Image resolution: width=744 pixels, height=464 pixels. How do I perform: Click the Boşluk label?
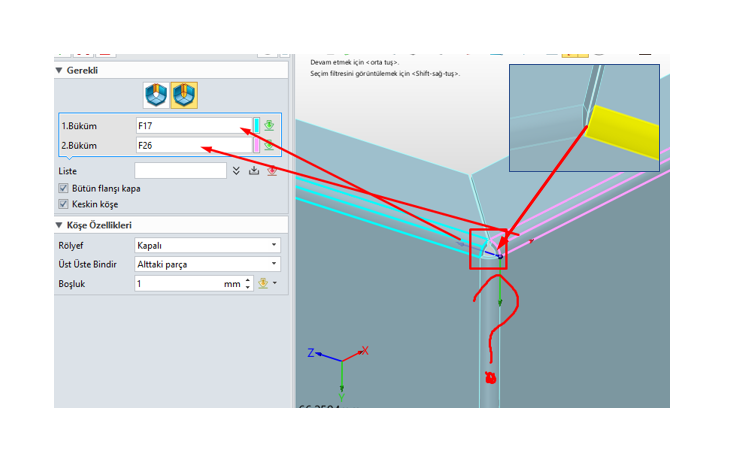tap(72, 284)
